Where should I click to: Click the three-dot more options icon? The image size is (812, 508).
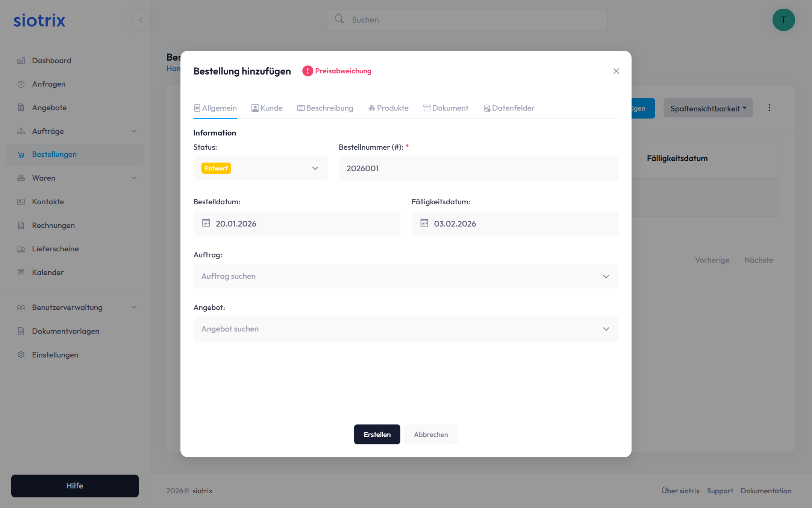point(769,108)
